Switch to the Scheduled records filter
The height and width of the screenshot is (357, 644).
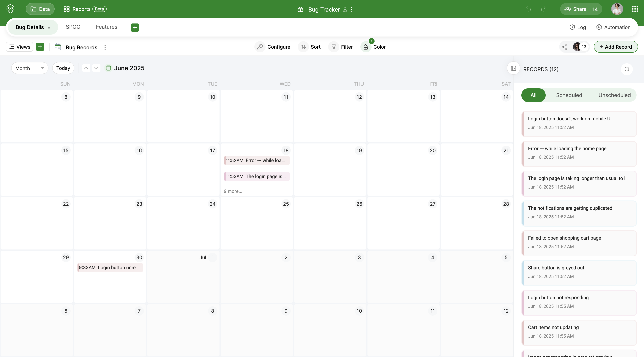click(x=569, y=95)
